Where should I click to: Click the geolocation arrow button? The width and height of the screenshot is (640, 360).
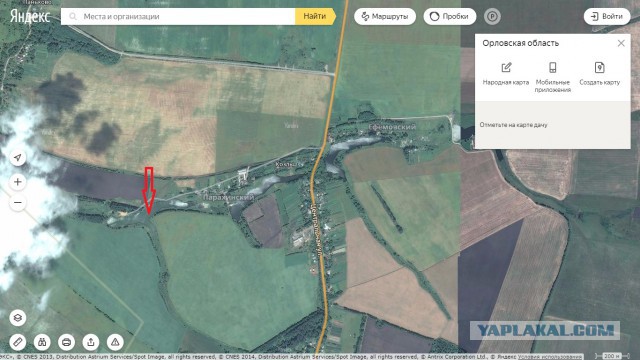tap(18, 158)
